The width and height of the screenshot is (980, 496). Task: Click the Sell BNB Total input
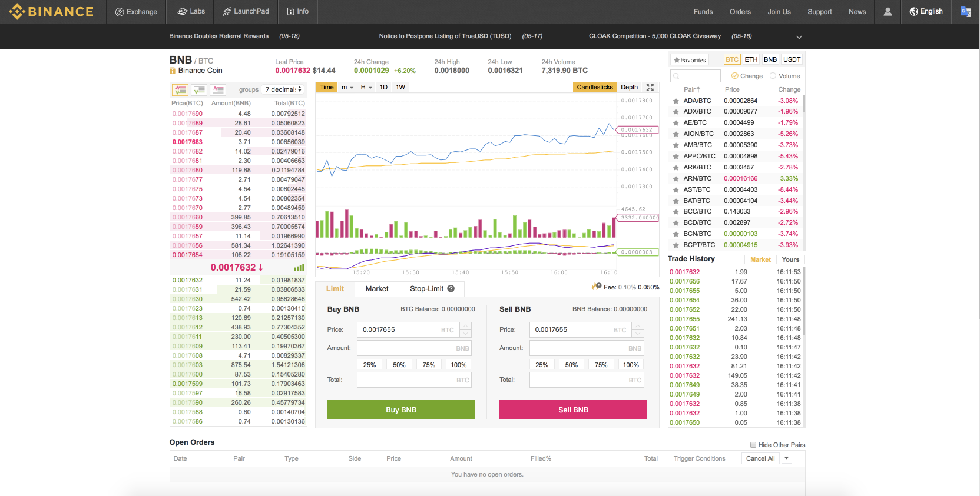click(587, 380)
